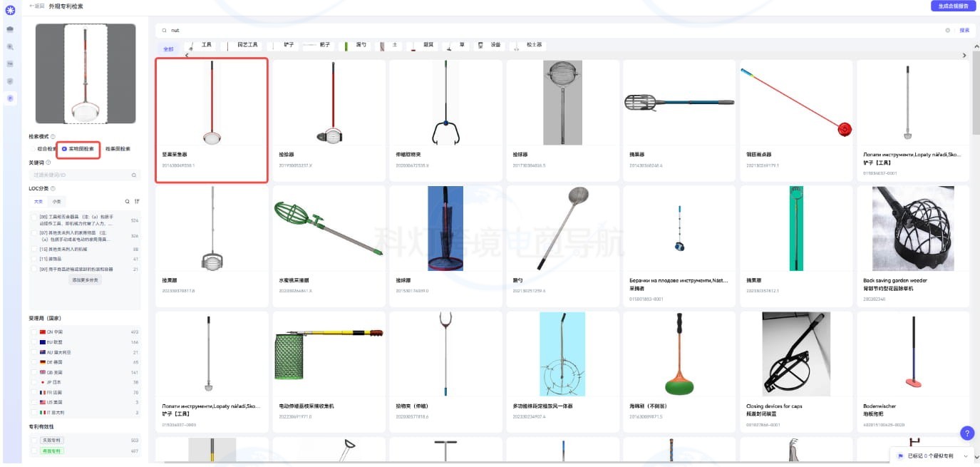
Task: Open the blue help question mark button
Action: [966, 433]
